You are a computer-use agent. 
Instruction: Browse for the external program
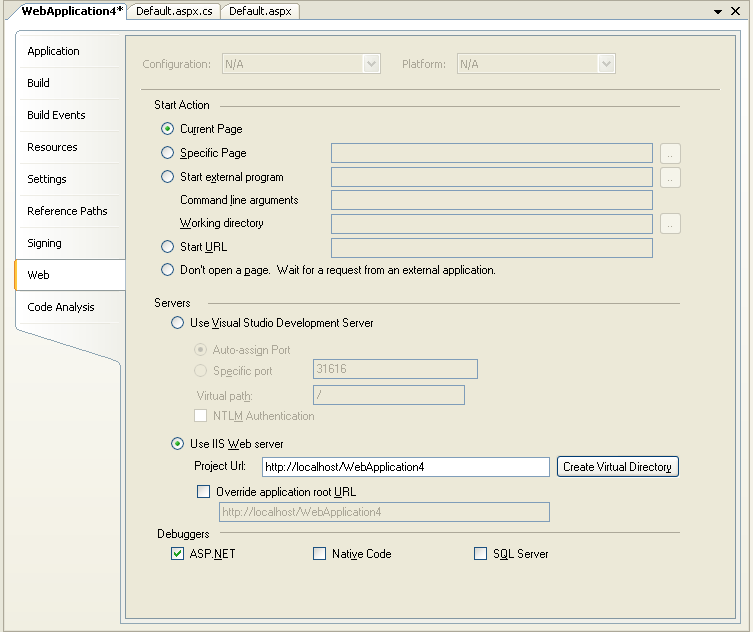click(670, 178)
